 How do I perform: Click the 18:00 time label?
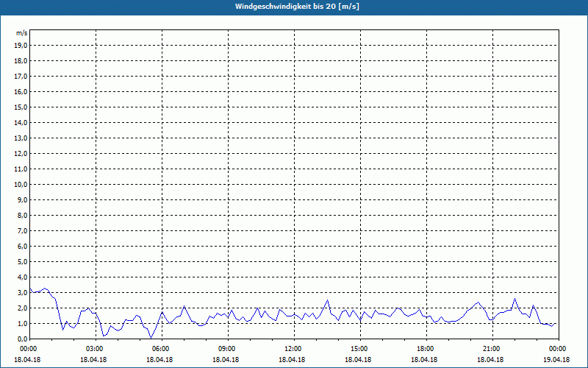click(426, 349)
